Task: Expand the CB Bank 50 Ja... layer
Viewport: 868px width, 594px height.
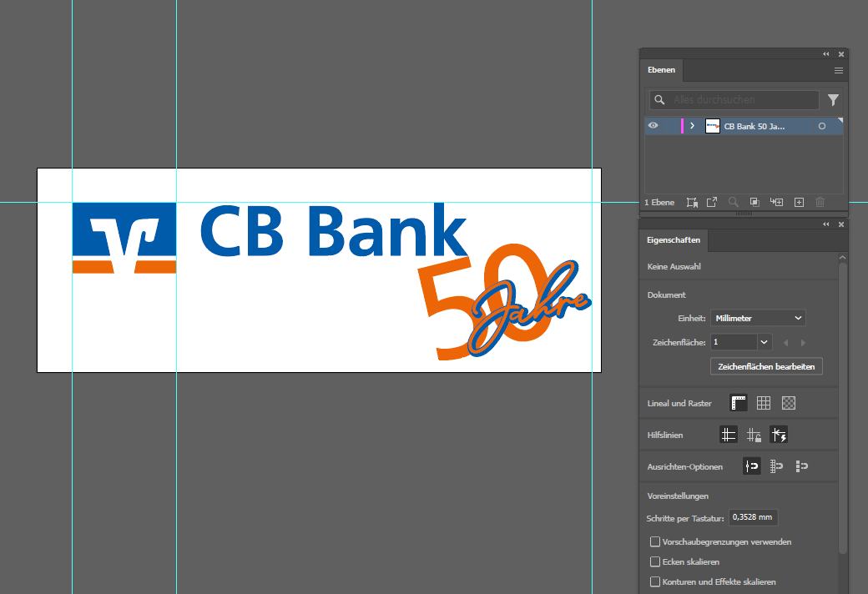Action: click(x=692, y=126)
